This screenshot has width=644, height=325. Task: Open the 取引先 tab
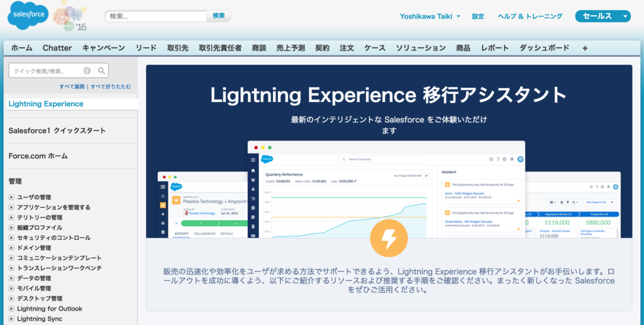[177, 48]
